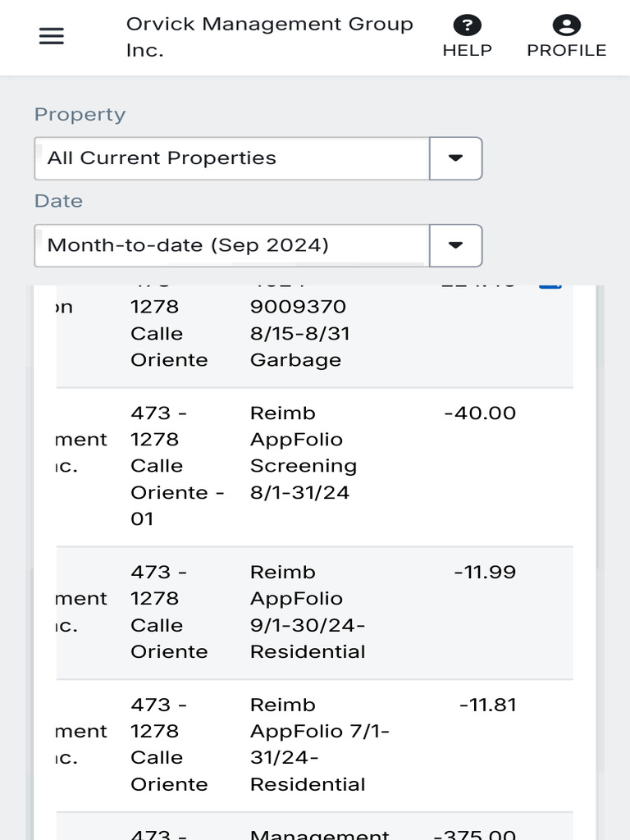Click the vertical scrollbar of the table
630x840 pixels.
[x=600, y=427]
